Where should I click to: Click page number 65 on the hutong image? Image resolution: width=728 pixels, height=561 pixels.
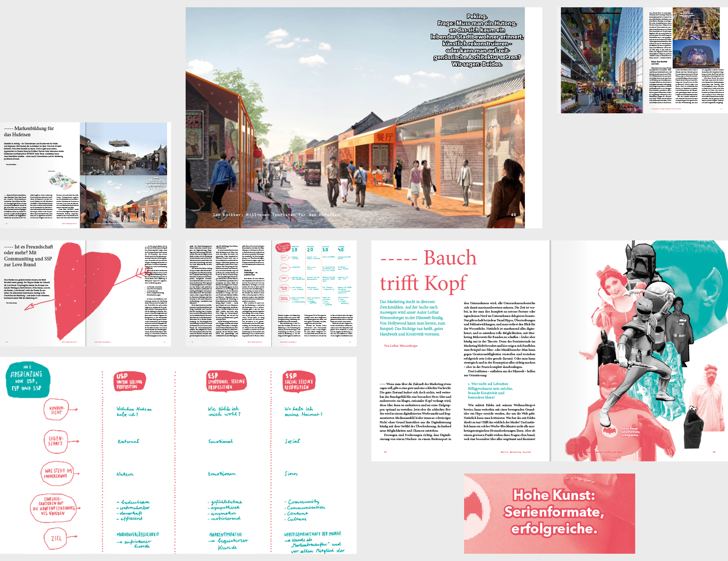tap(514, 215)
